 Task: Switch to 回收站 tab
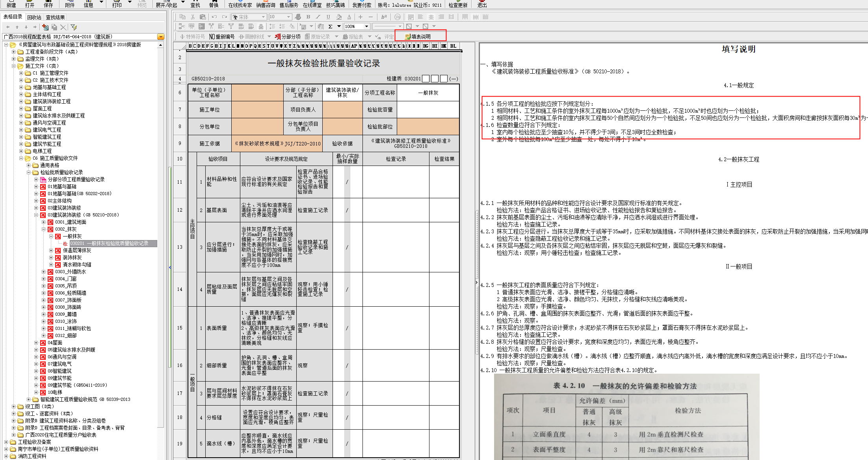tap(34, 17)
